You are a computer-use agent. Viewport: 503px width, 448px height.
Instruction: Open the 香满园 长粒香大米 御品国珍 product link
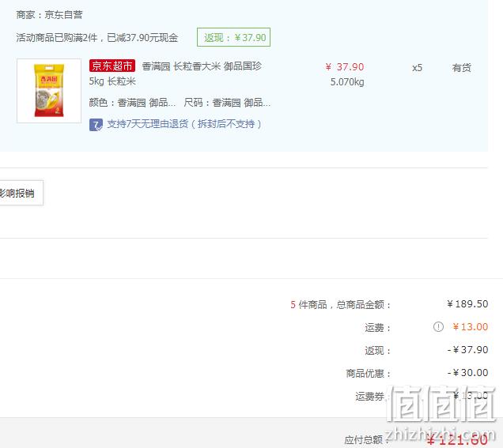click(202, 66)
